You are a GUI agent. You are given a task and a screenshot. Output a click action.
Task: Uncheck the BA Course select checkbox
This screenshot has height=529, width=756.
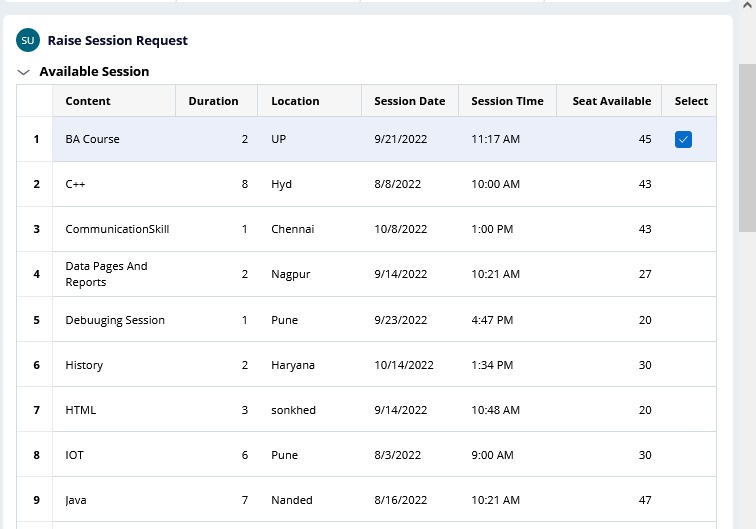[x=684, y=139]
